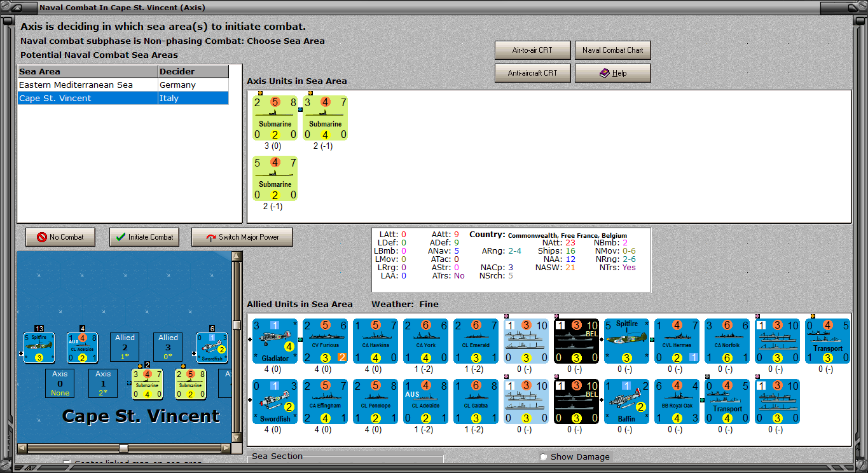Image resolution: width=868 pixels, height=473 pixels.
Task: Click Spitfire counter on the sea area map
Action: coord(39,348)
